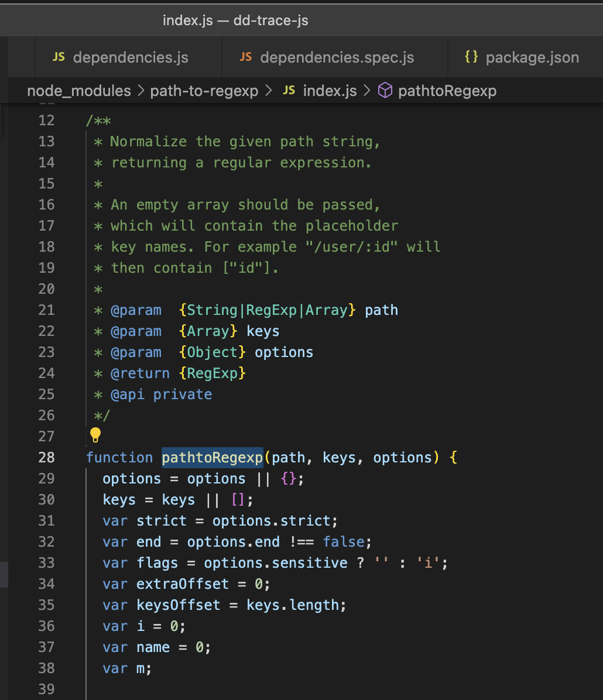
Task: Click pathtoRegexp in the breadcrumb bar
Action: (447, 91)
